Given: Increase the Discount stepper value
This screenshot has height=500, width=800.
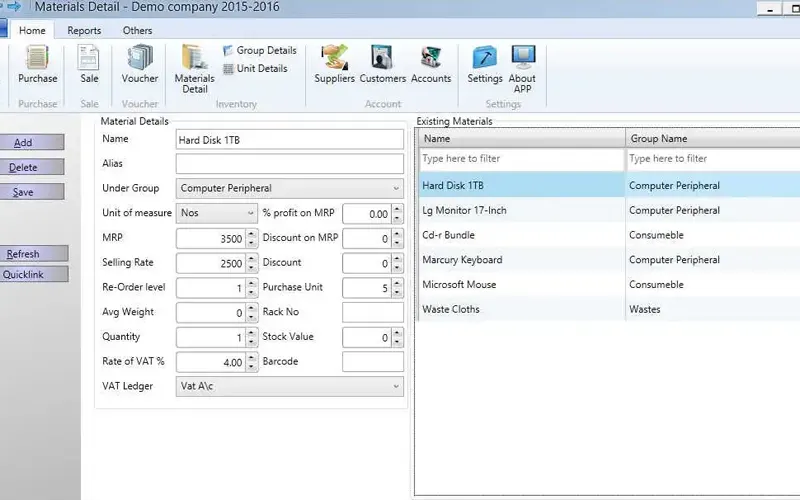Looking at the screenshot, I should 397,259.
